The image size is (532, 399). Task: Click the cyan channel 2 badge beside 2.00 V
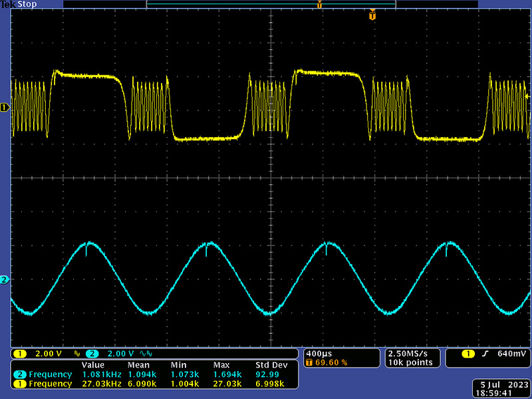tap(92, 354)
